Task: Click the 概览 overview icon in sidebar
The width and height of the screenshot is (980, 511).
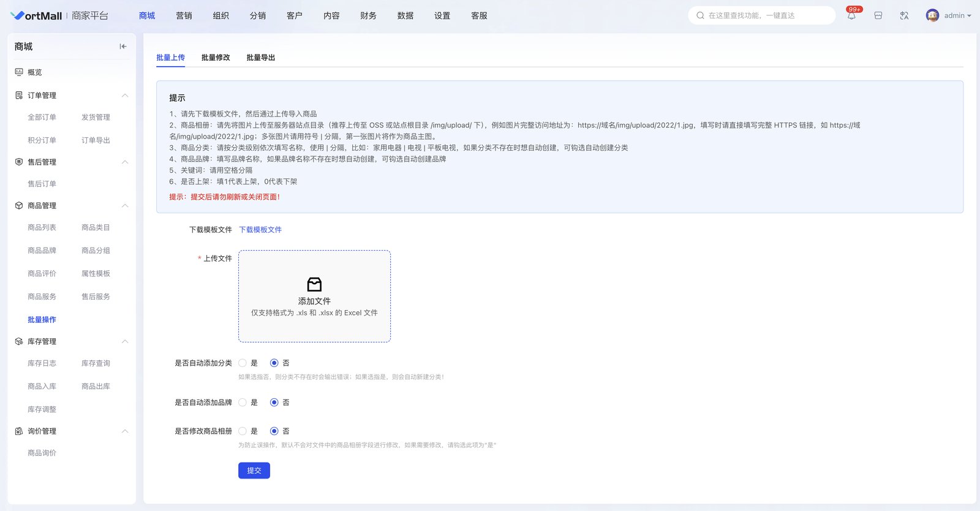Action: tap(19, 72)
